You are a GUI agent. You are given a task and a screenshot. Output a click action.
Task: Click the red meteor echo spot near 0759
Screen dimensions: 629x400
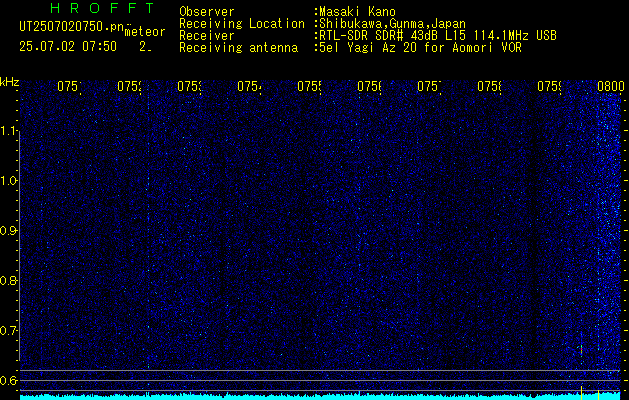coord(581,350)
